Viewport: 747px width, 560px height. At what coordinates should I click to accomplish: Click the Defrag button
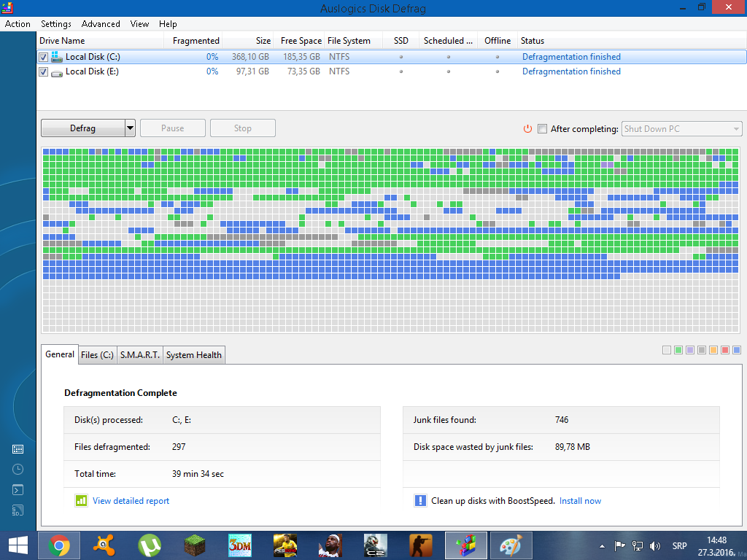(83, 128)
